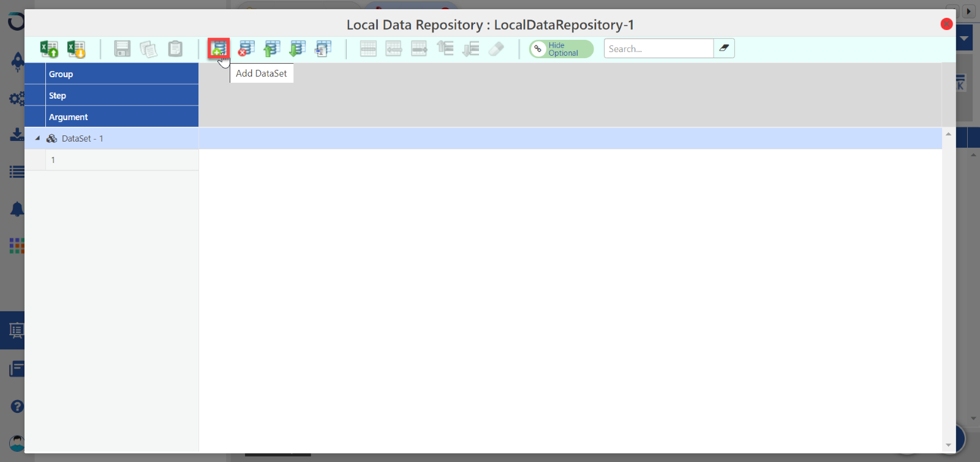Image resolution: width=980 pixels, height=462 pixels.
Task: Collapse the DataSet - 1 tree node
Action: 37,138
